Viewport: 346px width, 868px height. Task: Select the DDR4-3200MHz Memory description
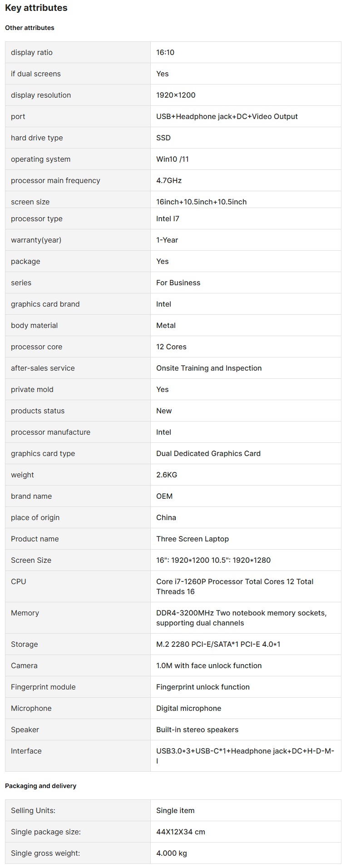tap(241, 618)
